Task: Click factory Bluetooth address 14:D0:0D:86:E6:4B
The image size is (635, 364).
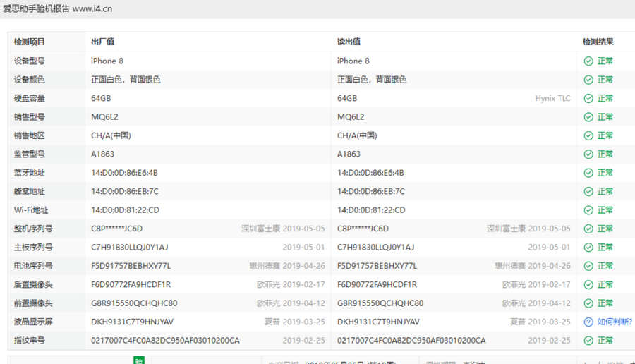Action: [x=124, y=173]
